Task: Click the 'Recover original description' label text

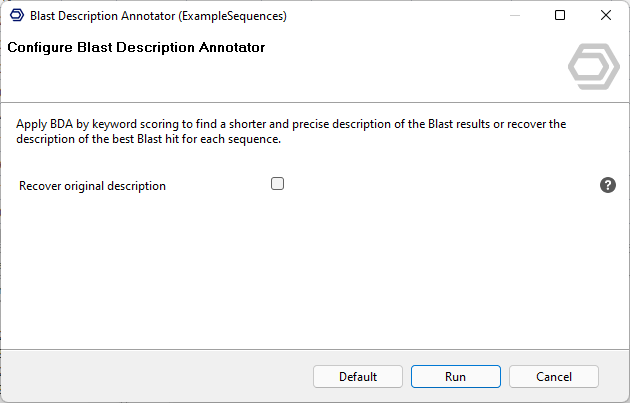Action: pos(92,186)
